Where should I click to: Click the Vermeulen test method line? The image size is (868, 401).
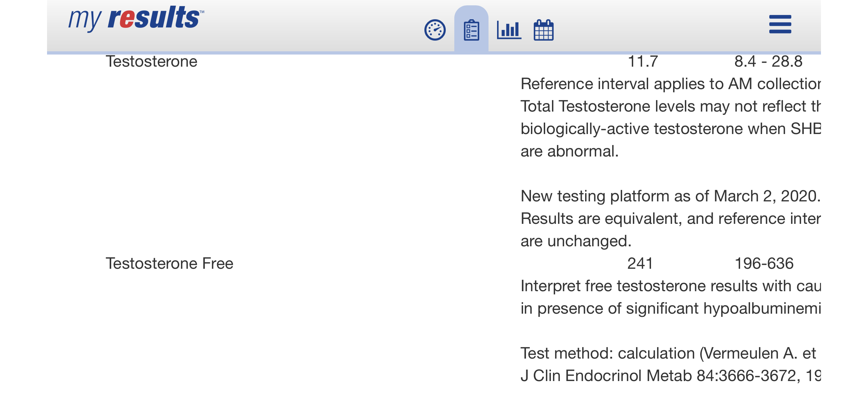point(668,354)
